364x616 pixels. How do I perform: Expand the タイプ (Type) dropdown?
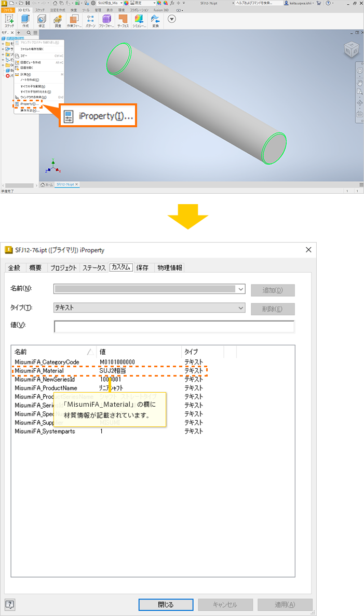240,307
